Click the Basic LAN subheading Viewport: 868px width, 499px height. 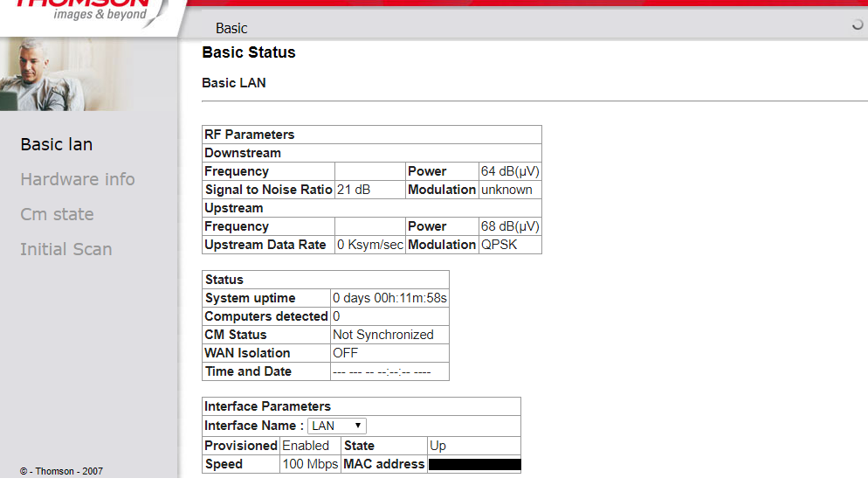click(234, 83)
